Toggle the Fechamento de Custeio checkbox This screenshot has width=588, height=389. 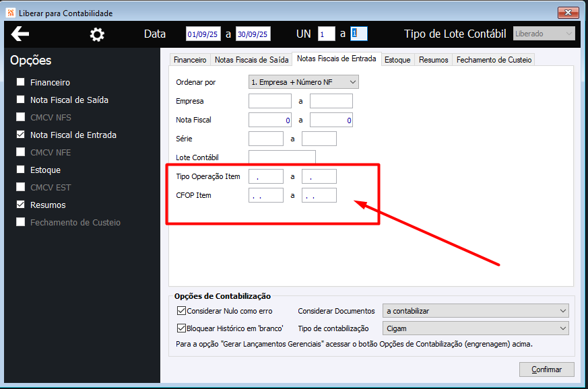(21, 222)
